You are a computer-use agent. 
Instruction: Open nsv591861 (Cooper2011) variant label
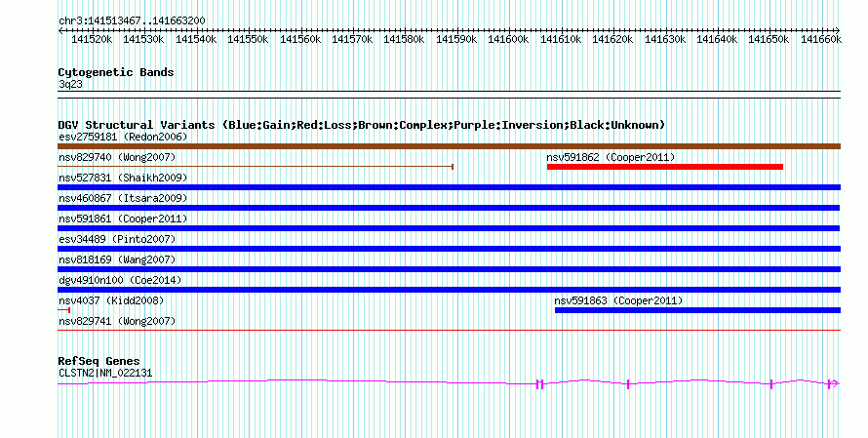(x=123, y=219)
